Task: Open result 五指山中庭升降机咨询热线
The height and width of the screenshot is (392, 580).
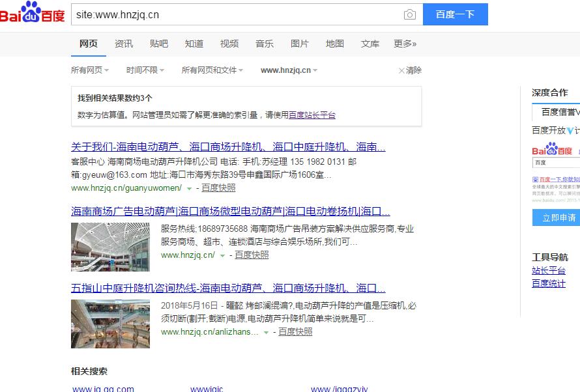Action: coord(228,288)
